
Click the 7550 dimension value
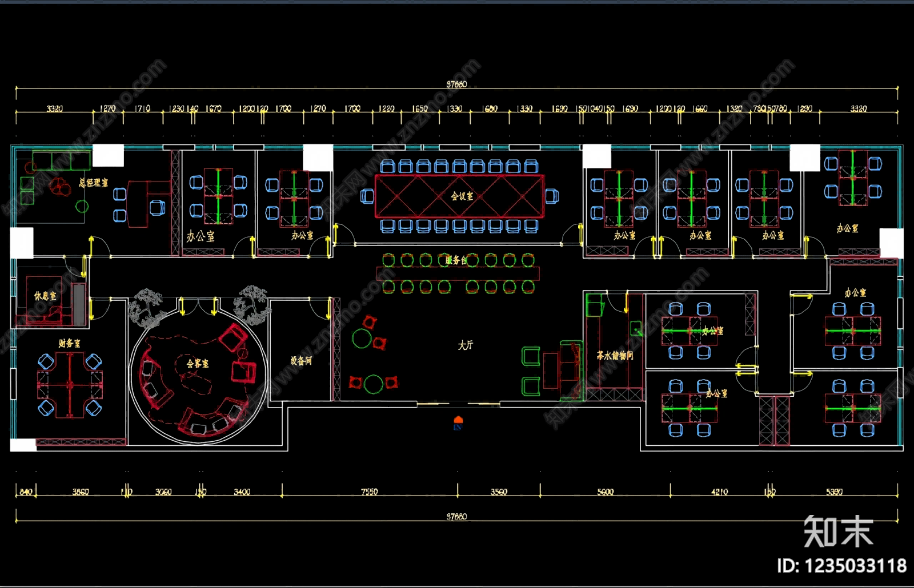[x=370, y=492]
